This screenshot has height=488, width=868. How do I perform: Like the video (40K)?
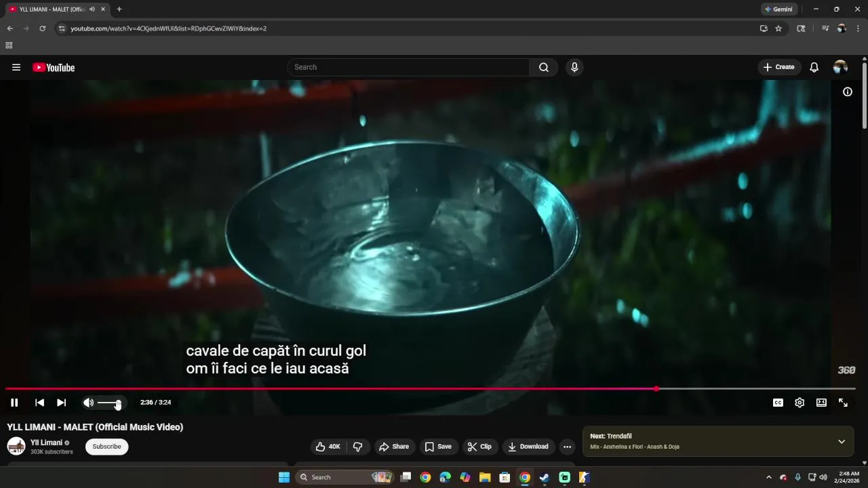[x=328, y=447]
